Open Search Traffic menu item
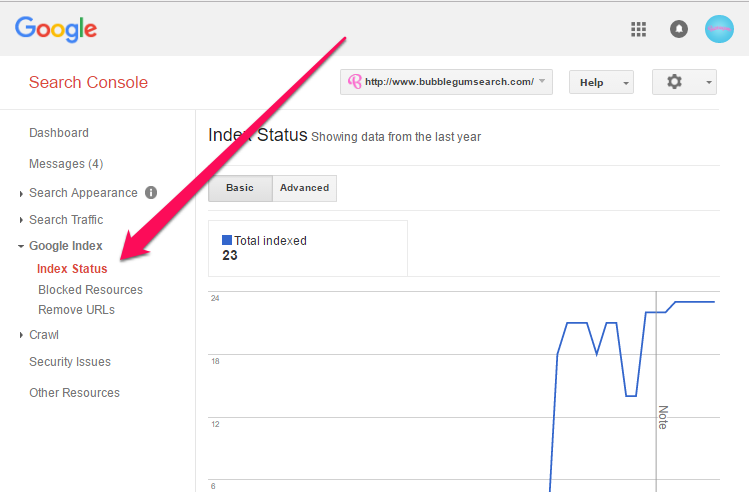 coord(66,220)
